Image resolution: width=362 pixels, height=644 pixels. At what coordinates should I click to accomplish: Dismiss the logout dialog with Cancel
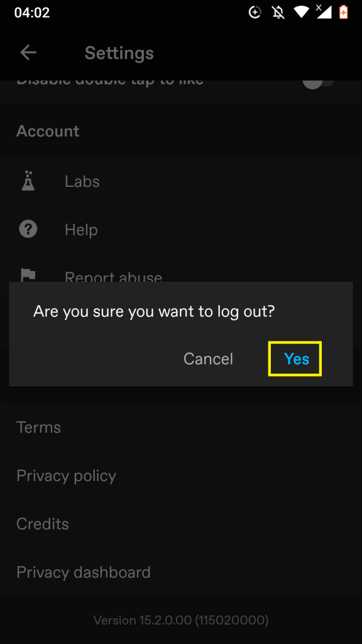[x=208, y=358]
